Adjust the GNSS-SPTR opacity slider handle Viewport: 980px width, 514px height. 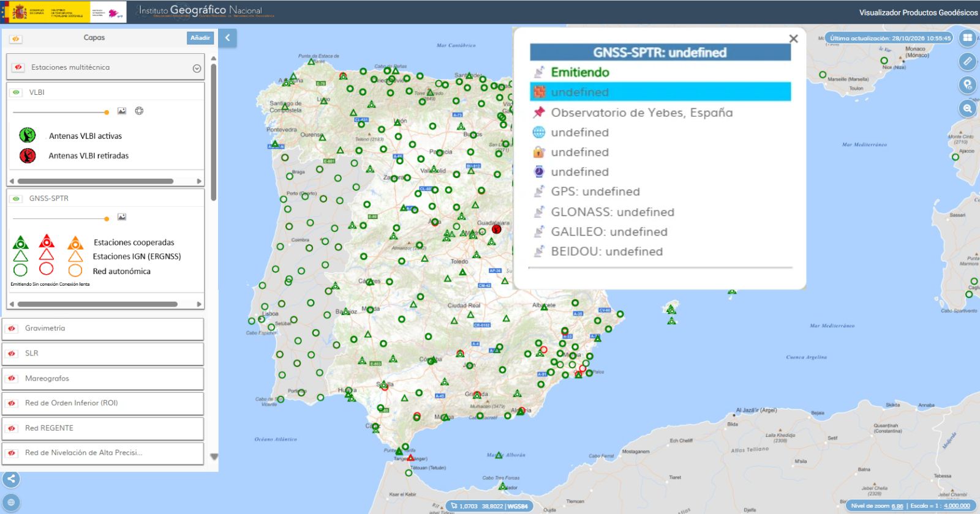107,218
